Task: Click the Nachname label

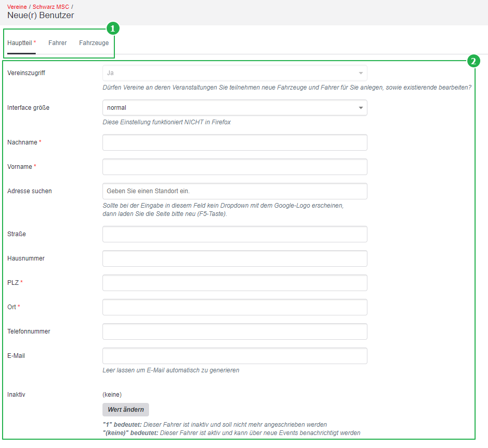Action: point(22,142)
